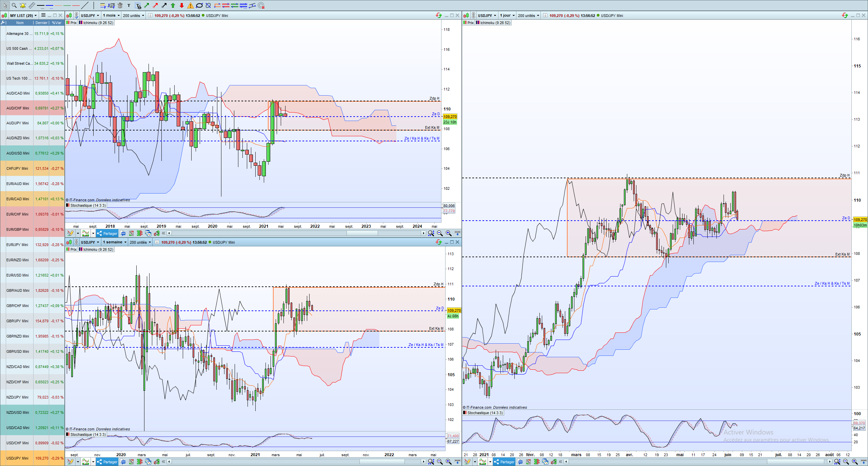Viewport: 868px width, 466px height.
Task: Click the refresh arrows on daily chart header
Action: click(845, 15)
